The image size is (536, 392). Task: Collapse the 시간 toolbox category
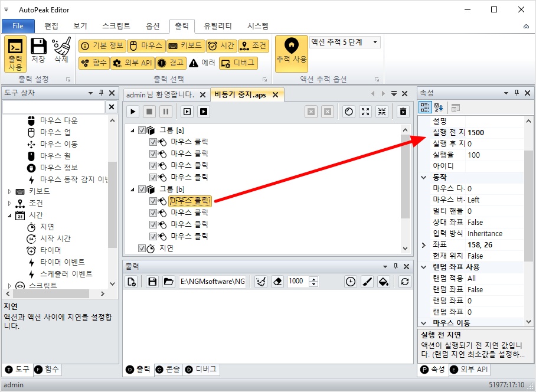point(9,215)
